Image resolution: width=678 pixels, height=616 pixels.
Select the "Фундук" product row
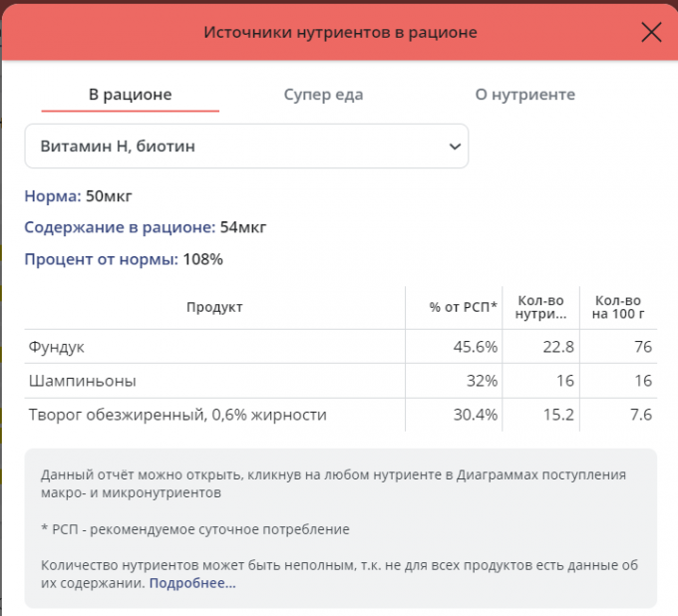click(56, 347)
